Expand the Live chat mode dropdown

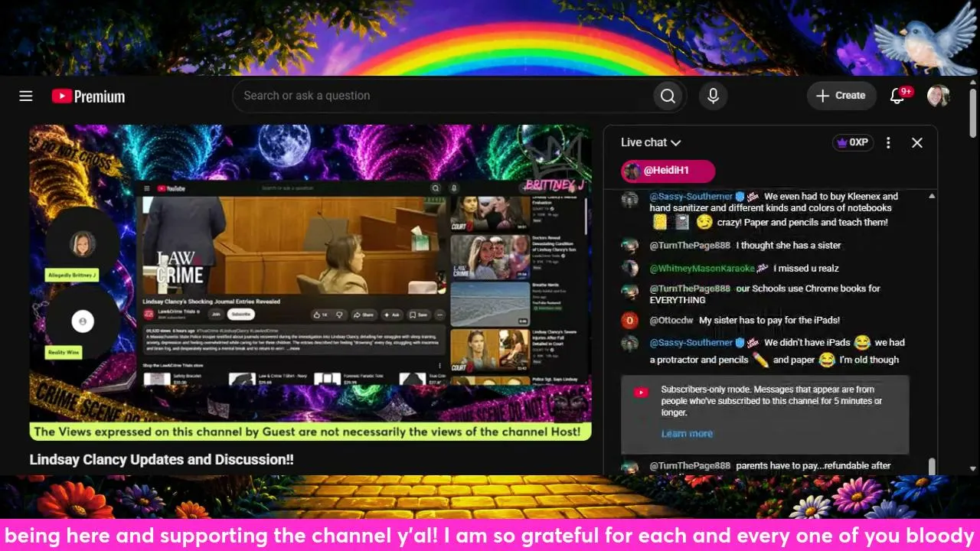pos(651,142)
